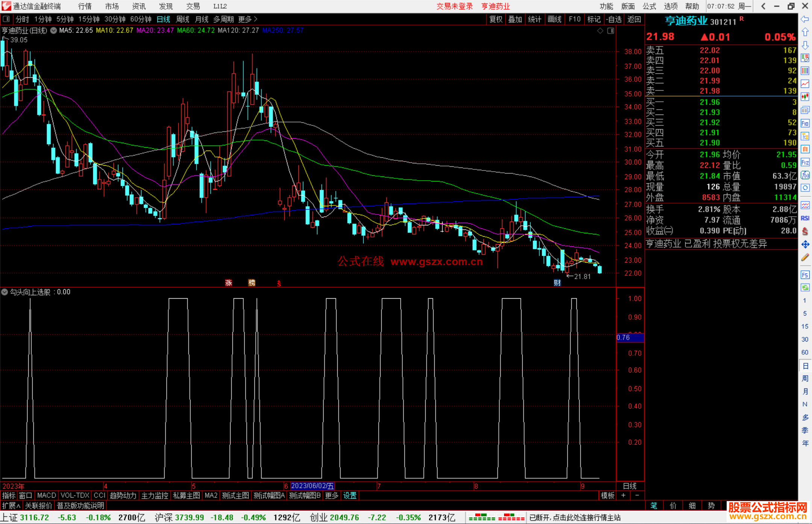Select the pencil drawing tool icon
The height and width of the screenshot is (524, 812).
tap(805, 257)
